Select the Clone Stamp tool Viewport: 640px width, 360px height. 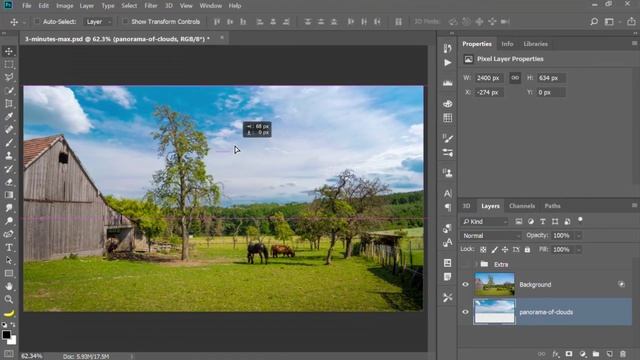[9, 156]
